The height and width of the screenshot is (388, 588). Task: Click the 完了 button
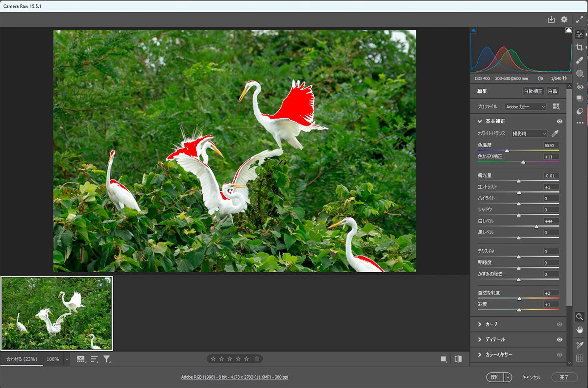(x=564, y=377)
